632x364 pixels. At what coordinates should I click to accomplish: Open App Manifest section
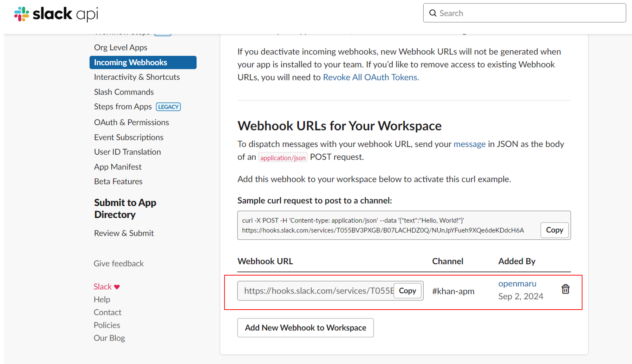pos(118,167)
